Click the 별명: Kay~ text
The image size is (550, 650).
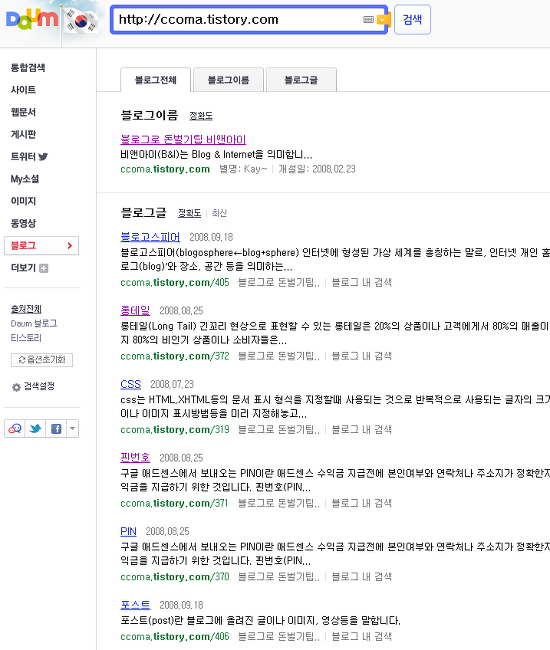coord(243,169)
